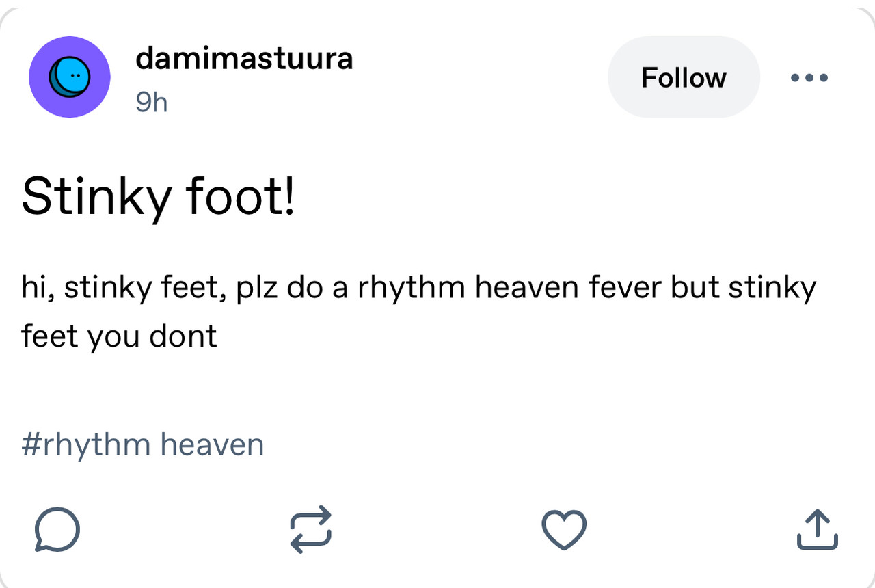875x588 pixels.
Task: Click the 9h timestamp permalink
Action: tap(152, 103)
